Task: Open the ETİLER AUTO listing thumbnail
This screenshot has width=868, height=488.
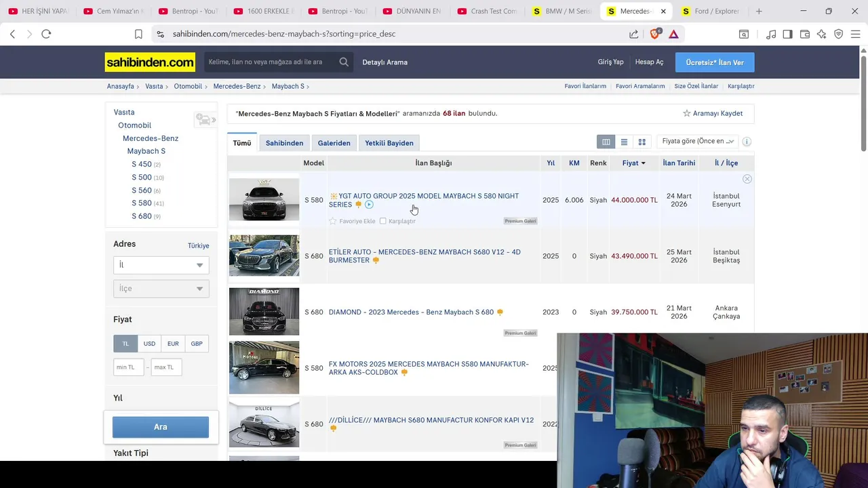Action: click(264, 256)
